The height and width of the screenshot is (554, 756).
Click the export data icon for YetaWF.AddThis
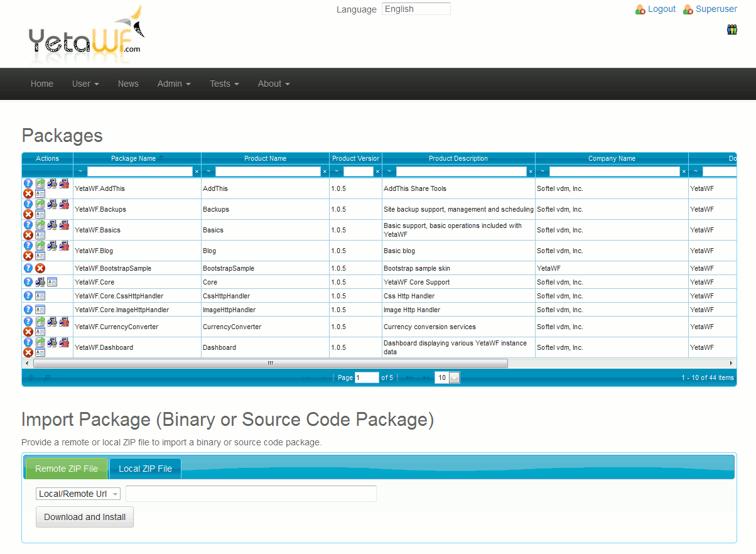(40, 183)
